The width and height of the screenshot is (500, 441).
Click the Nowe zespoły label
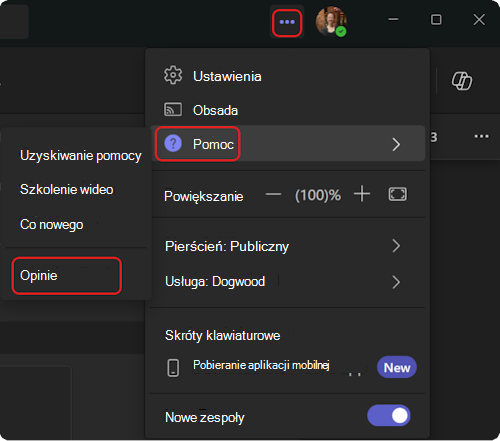(205, 417)
